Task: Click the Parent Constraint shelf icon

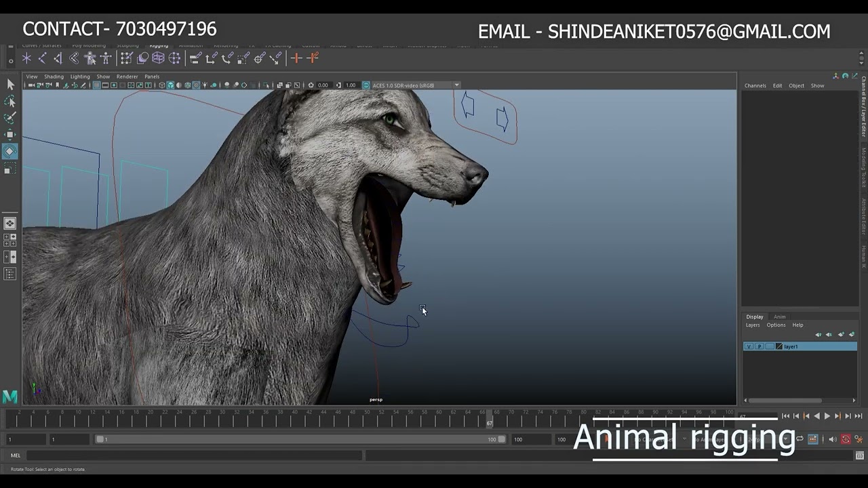Action: pos(195,58)
